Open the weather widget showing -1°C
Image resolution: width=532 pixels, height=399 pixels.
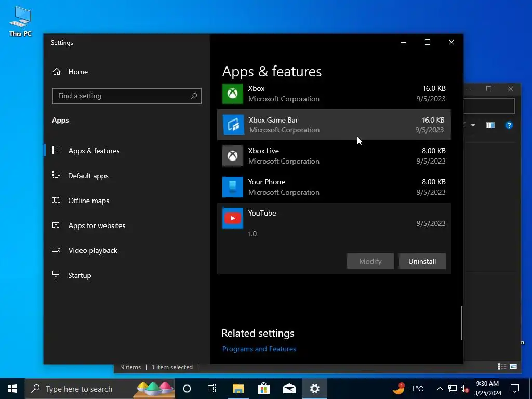tap(408, 389)
